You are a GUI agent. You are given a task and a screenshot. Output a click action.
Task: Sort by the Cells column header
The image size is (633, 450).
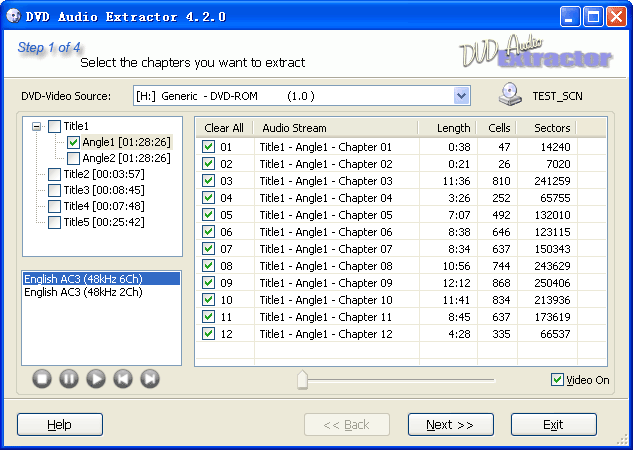point(497,128)
